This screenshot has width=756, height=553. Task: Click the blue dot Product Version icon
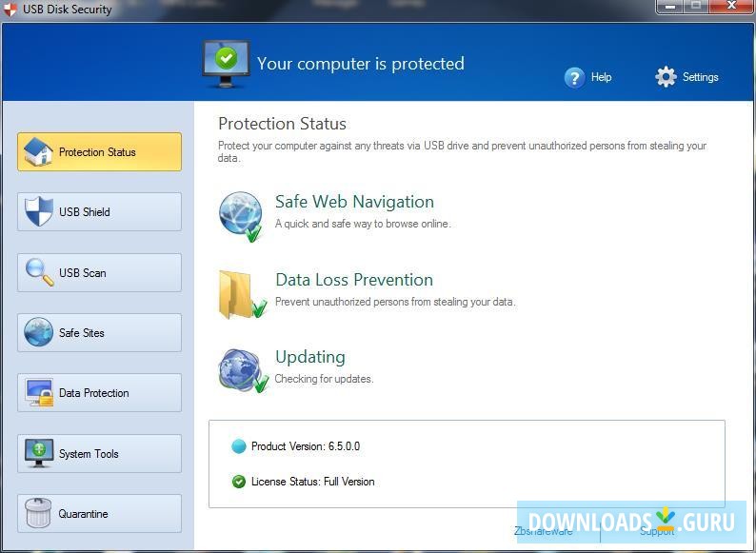pyautogui.click(x=239, y=446)
